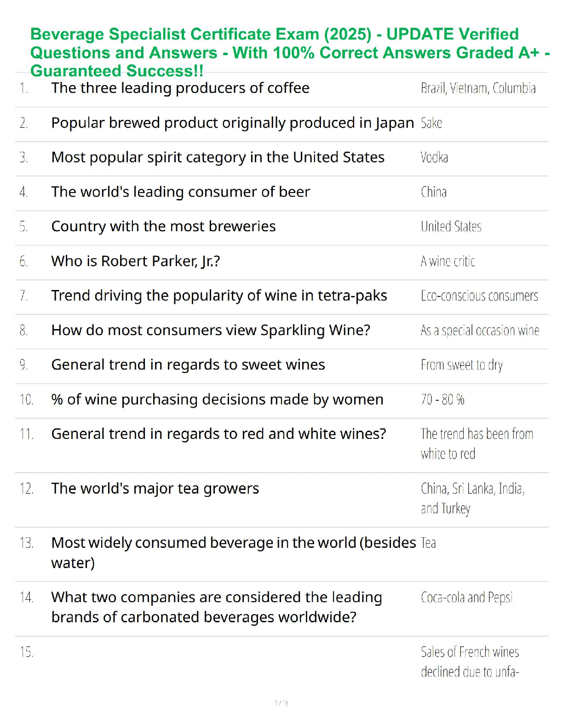The image size is (563, 728).
Task: Click the answer "Sake"
Action: [x=431, y=123]
